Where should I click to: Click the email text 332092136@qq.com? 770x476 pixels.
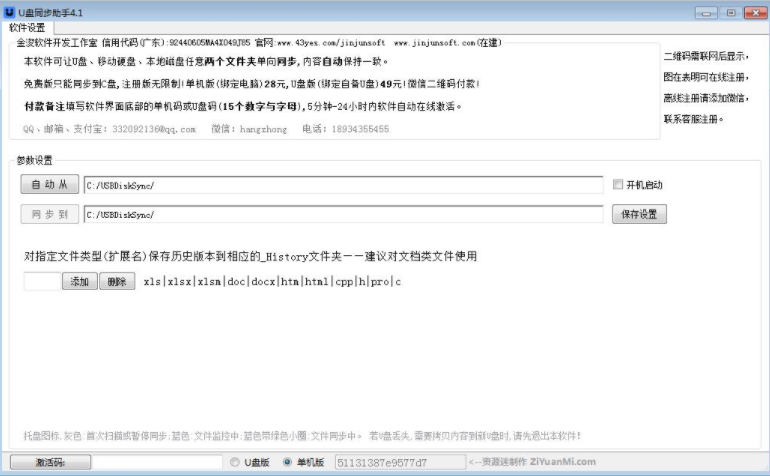pyautogui.click(x=154, y=129)
